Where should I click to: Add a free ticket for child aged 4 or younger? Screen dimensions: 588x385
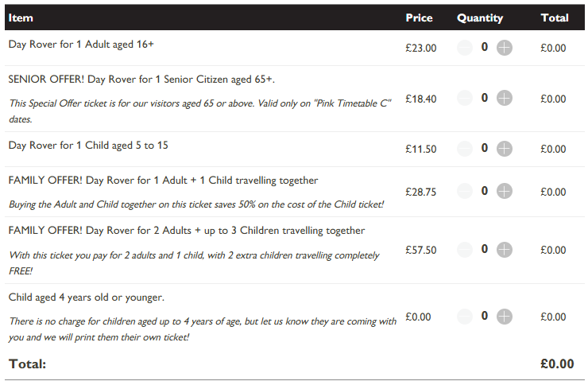[x=505, y=317]
